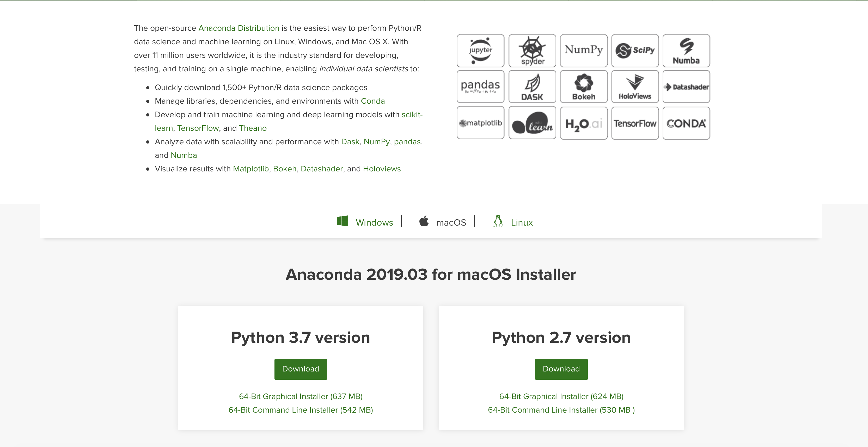
Task: Click the italic 'individual data scientists' text
Action: point(364,69)
